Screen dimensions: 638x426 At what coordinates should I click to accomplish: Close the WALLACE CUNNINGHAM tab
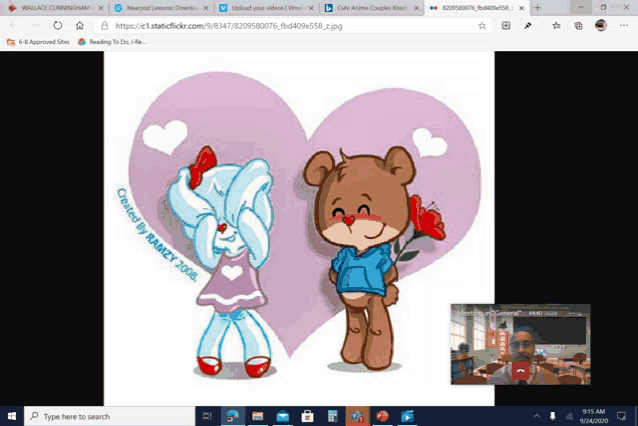pyautogui.click(x=101, y=8)
